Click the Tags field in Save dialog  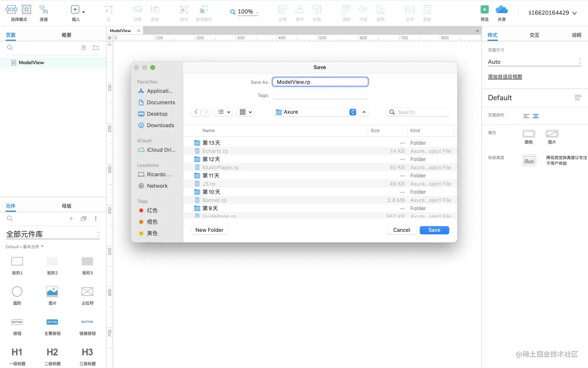point(320,95)
